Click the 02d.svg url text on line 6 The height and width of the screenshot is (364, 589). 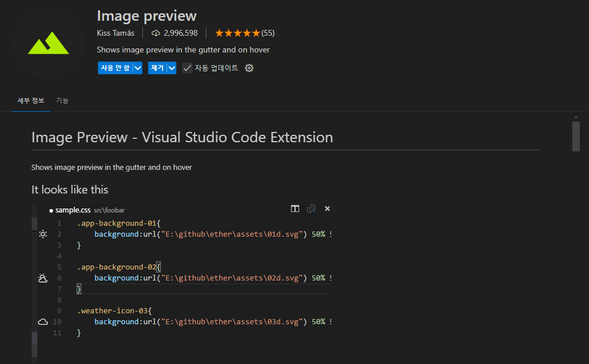point(232,278)
